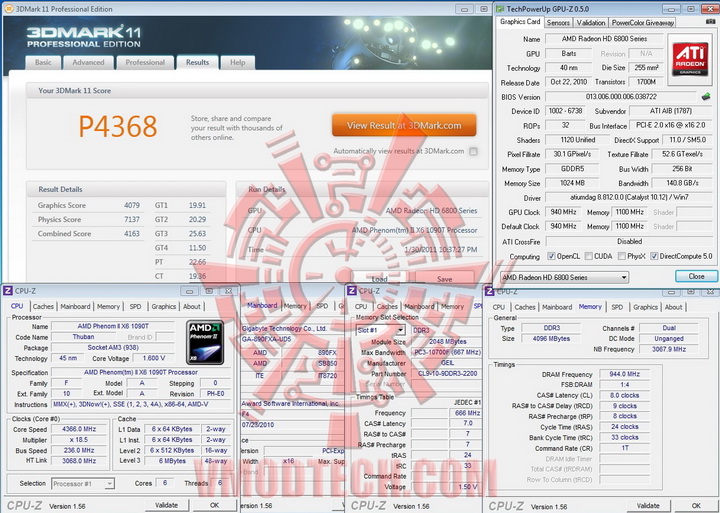The width and height of the screenshot is (720, 513).
Task: Open Graphics tab in leftmost CPU-Z window
Action: (163, 306)
